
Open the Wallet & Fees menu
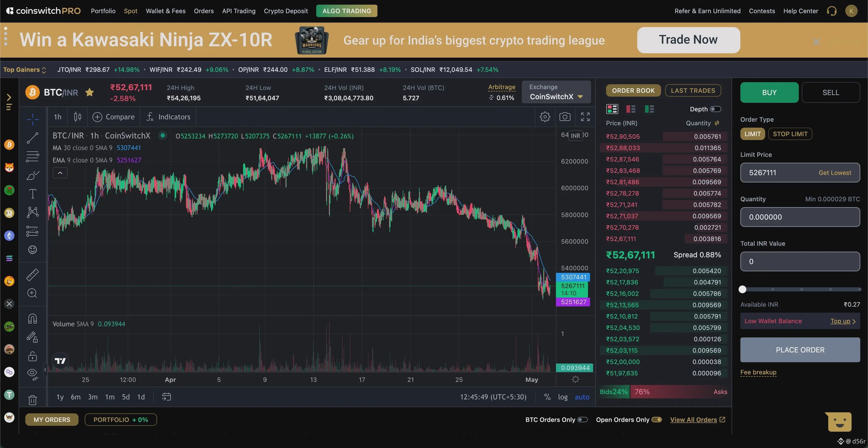pos(165,11)
